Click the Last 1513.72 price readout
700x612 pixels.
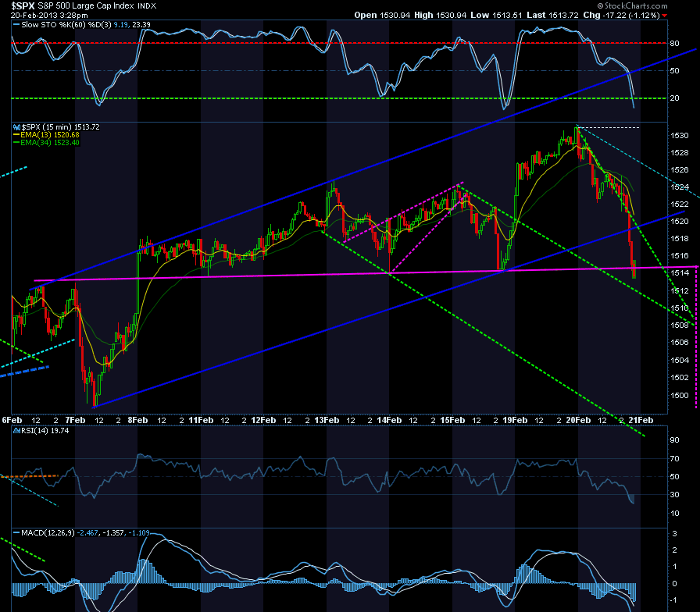coord(552,15)
